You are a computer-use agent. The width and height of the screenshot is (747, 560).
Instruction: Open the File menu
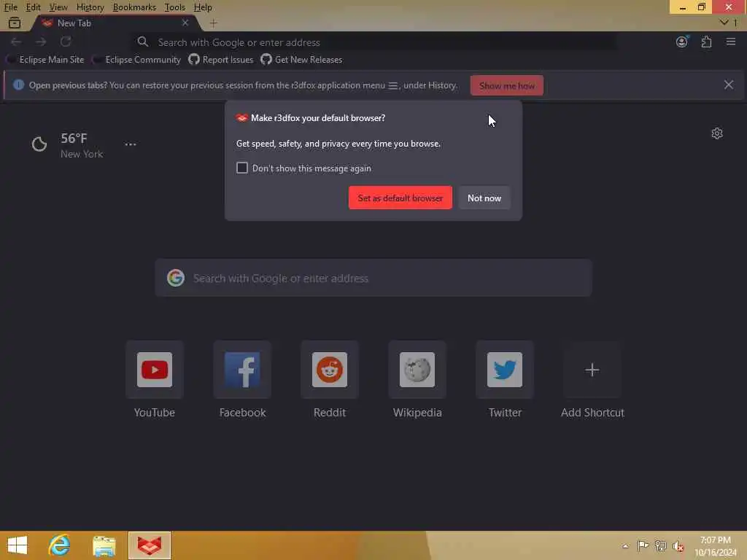[10, 7]
